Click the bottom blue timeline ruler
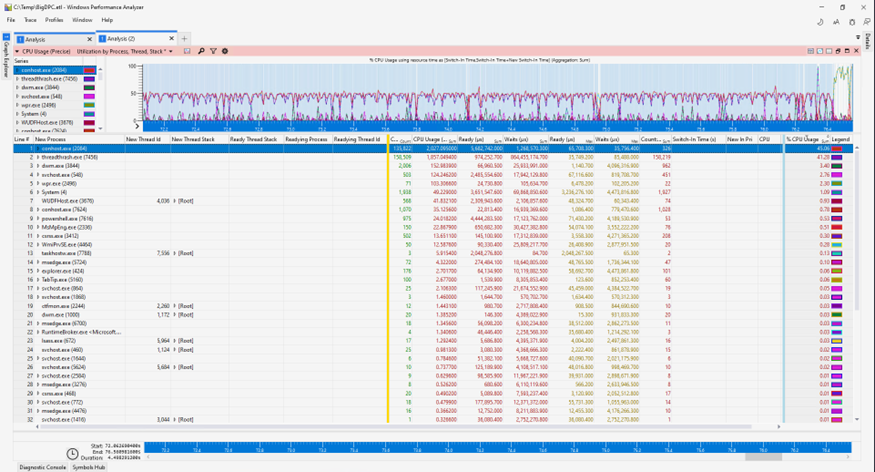875x472 pixels. click(498, 447)
